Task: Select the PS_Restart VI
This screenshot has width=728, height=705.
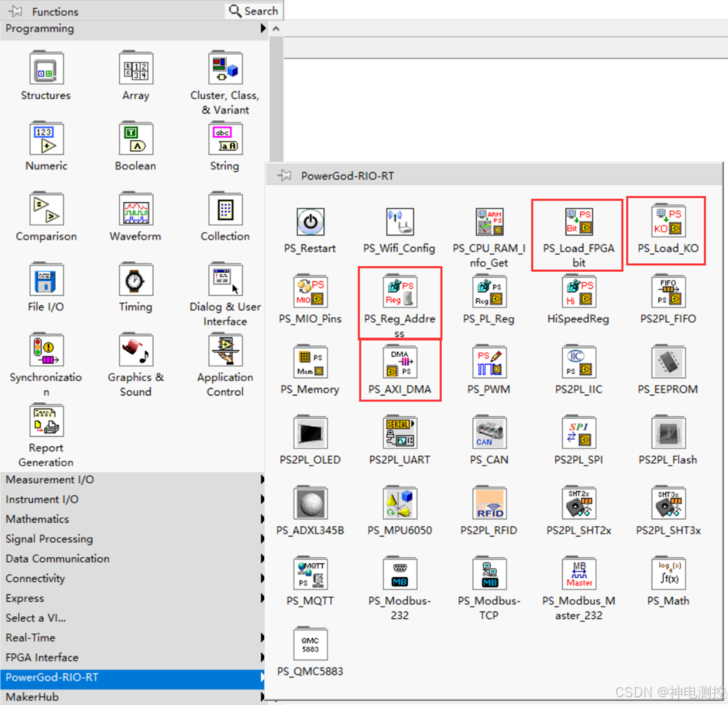Action: [x=310, y=222]
